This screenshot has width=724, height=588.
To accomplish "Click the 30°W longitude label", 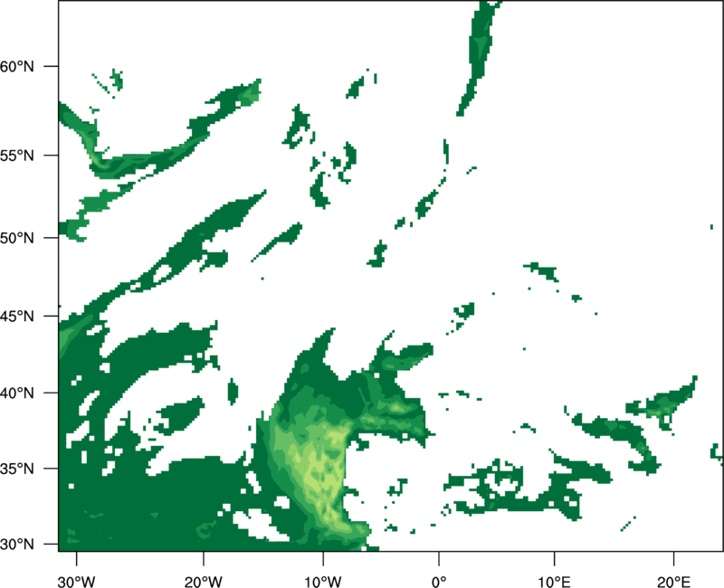I will point(77,582).
